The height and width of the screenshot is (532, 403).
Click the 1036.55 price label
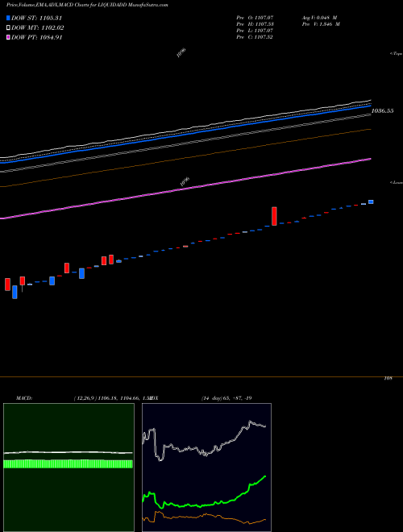[383, 111]
